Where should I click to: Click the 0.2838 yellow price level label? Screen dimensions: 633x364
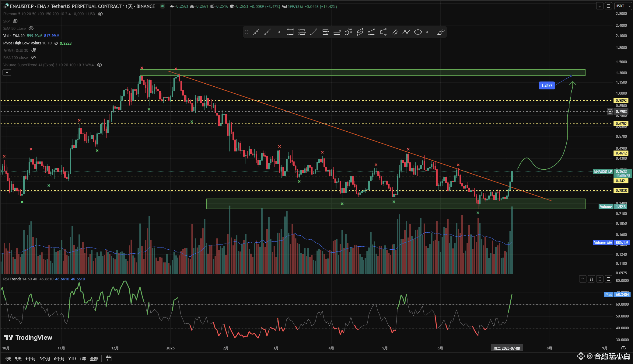pos(621,191)
